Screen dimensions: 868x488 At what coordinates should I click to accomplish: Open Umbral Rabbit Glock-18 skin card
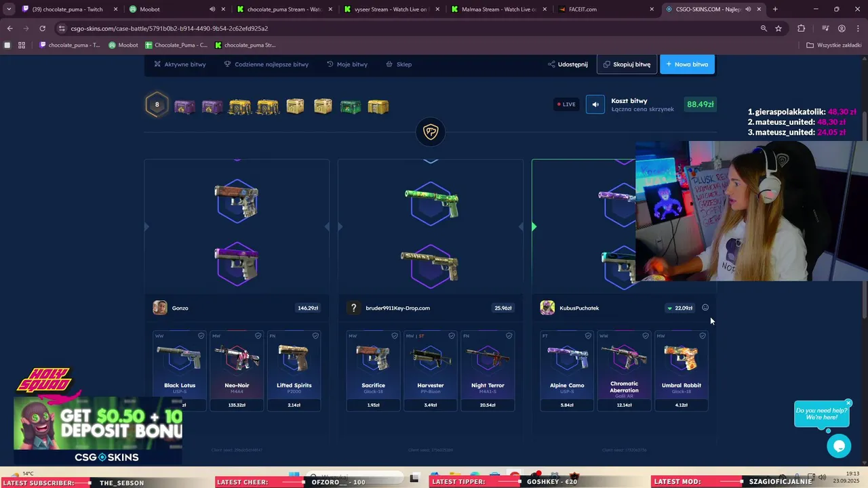pos(682,370)
